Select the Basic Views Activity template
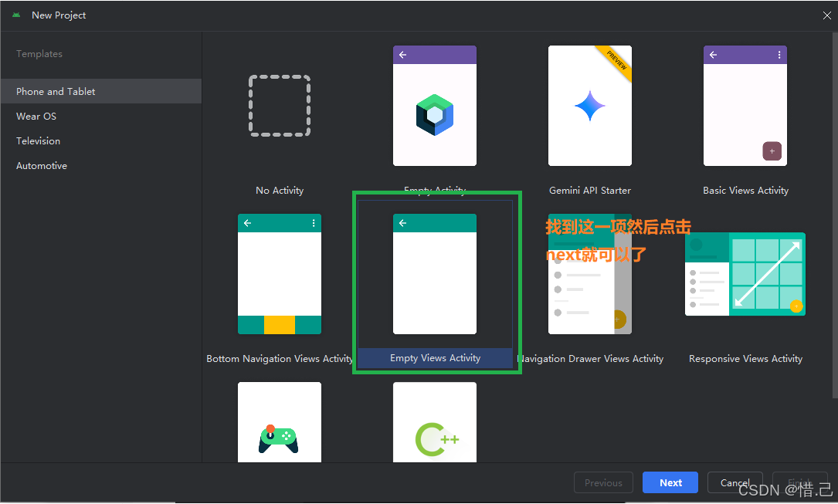The width and height of the screenshot is (838, 504). pos(745,106)
